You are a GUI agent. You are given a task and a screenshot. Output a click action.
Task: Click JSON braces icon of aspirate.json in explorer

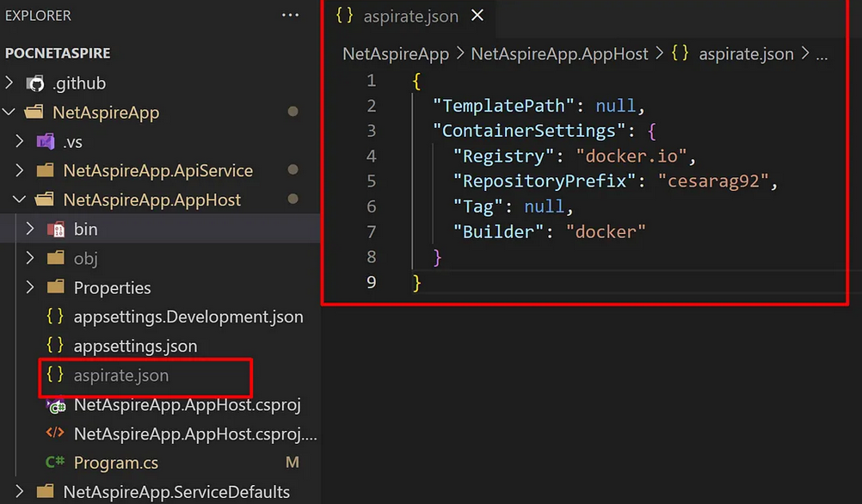coord(55,374)
